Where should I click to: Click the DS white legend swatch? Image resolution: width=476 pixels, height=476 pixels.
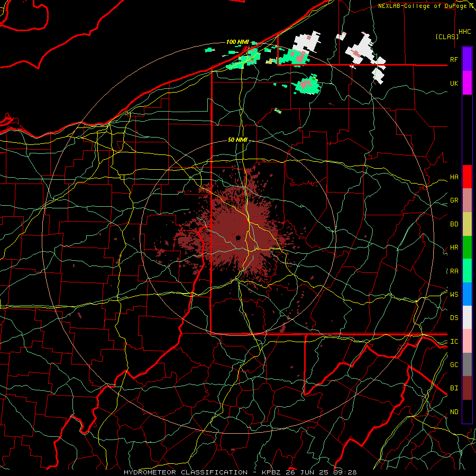467,317
